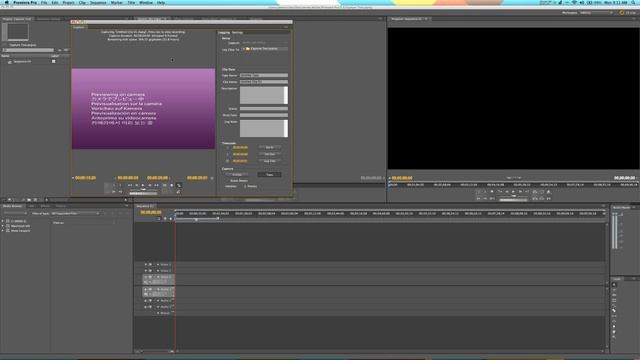Mute Audio 2 track speaker toggle

click(x=146, y=301)
